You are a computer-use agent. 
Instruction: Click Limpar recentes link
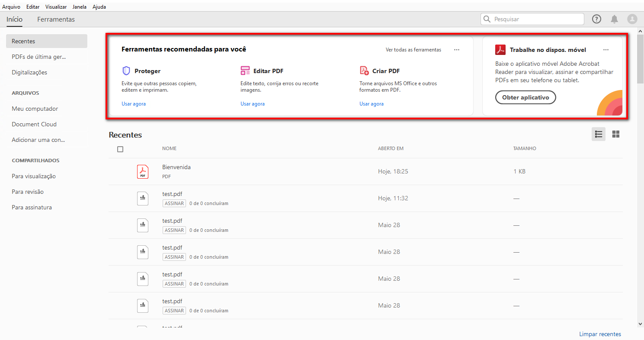[x=600, y=334]
